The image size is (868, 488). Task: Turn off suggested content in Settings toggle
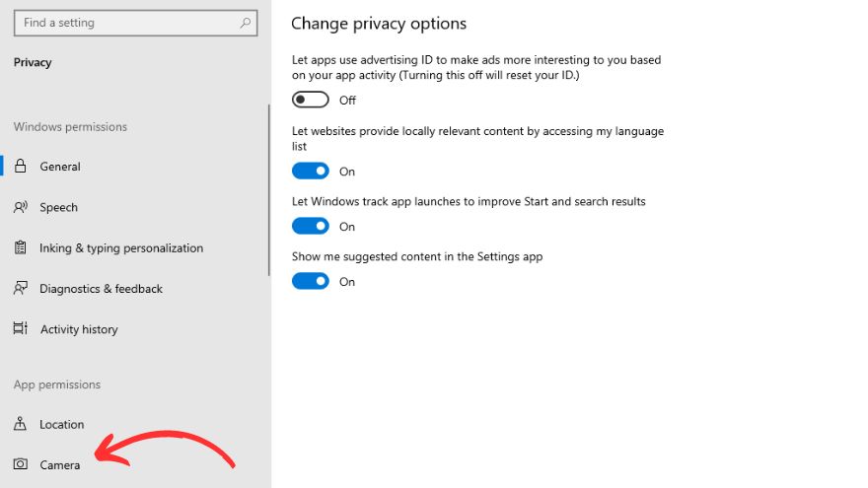[311, 282]
